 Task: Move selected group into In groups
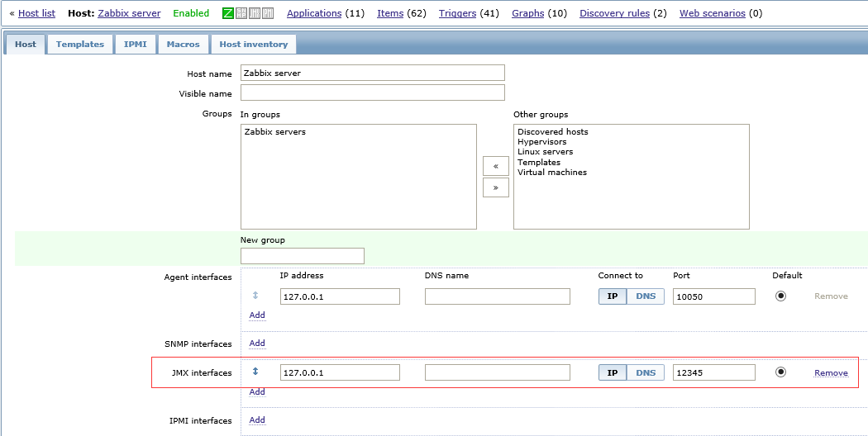click(x=496, y=166)
